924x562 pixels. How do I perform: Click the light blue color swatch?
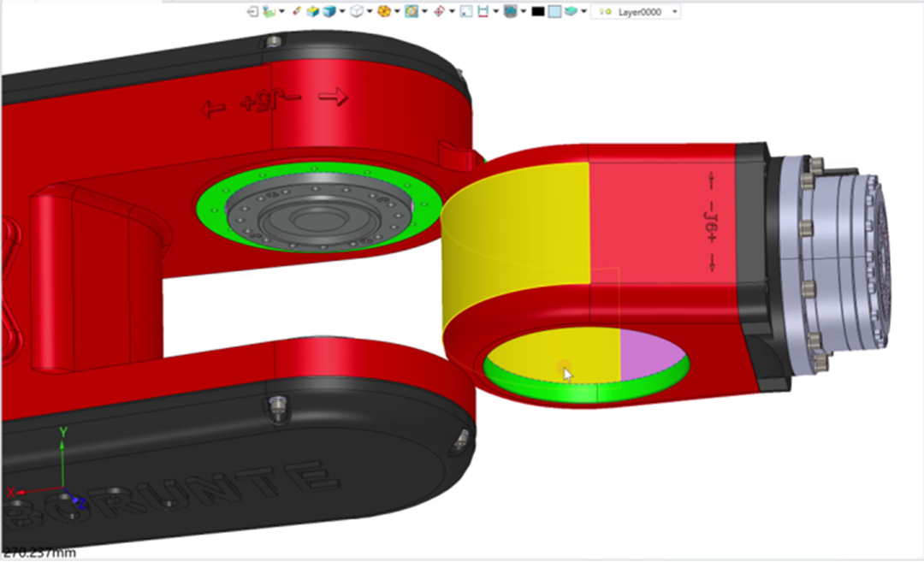554,12
